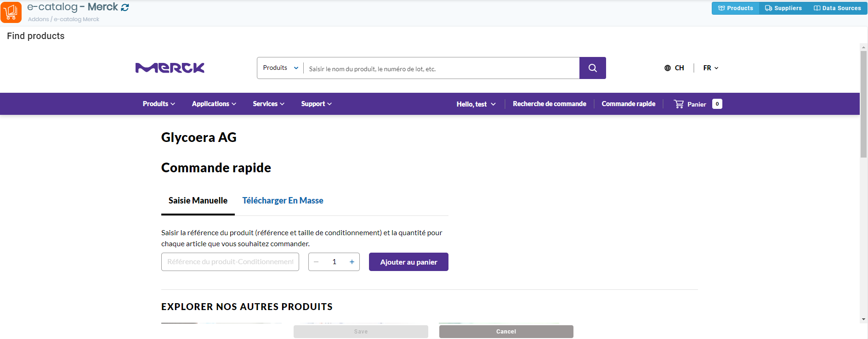The width and height of the screenshot is (868, 339).
Task: Click the Ajouter au panier button
Action: [408, 262]
